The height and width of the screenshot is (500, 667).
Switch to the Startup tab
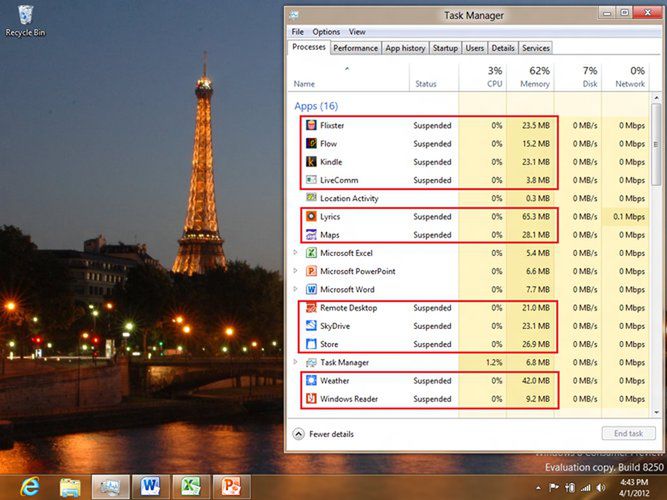coord(445,48)
